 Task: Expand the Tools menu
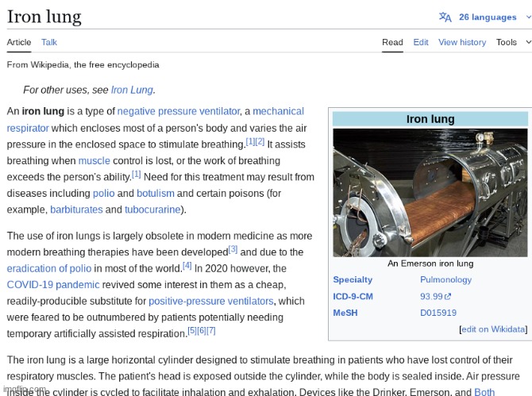coord(513,42)
